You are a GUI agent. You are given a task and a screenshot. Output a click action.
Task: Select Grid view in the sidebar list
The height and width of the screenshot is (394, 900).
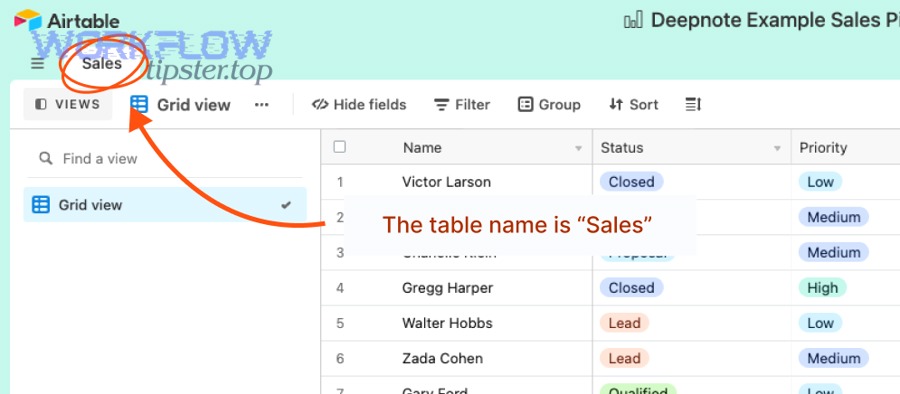click(x=165, y=204)
